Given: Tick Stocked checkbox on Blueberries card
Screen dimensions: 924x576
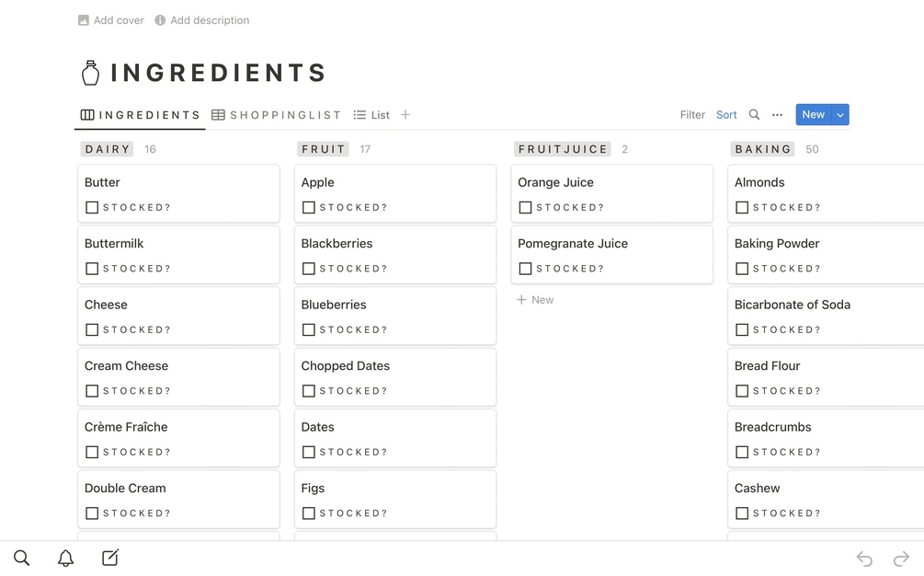Looking at the screenshot, I should pos(309,330).
